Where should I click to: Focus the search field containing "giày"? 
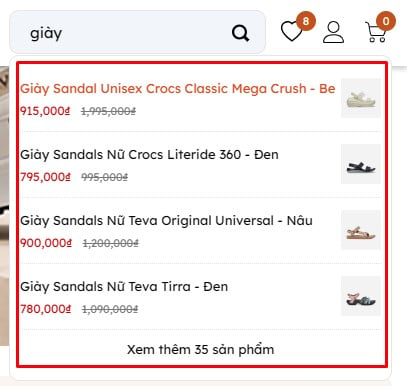[137, 32]
